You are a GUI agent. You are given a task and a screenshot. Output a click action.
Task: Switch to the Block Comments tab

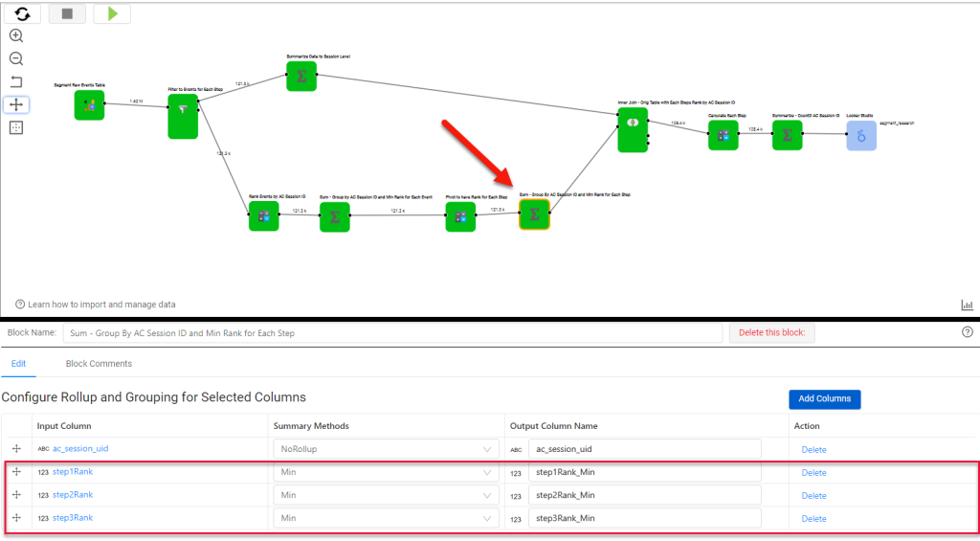99,363
